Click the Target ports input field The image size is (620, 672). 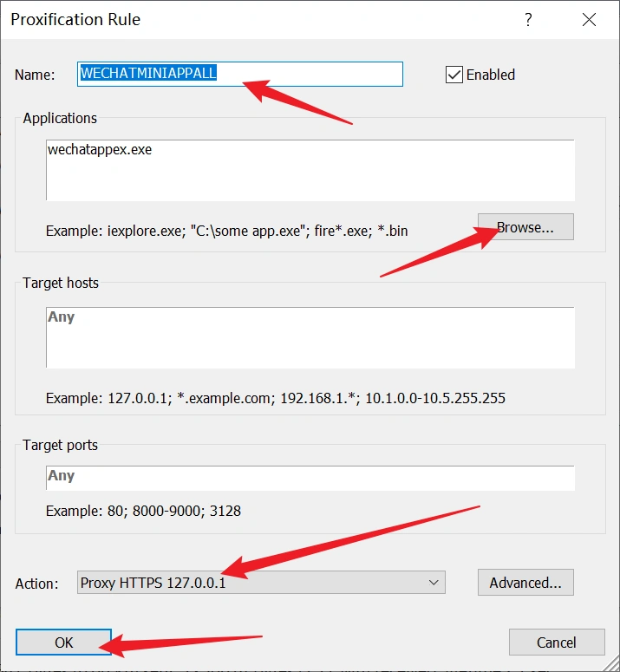point(310,477)
